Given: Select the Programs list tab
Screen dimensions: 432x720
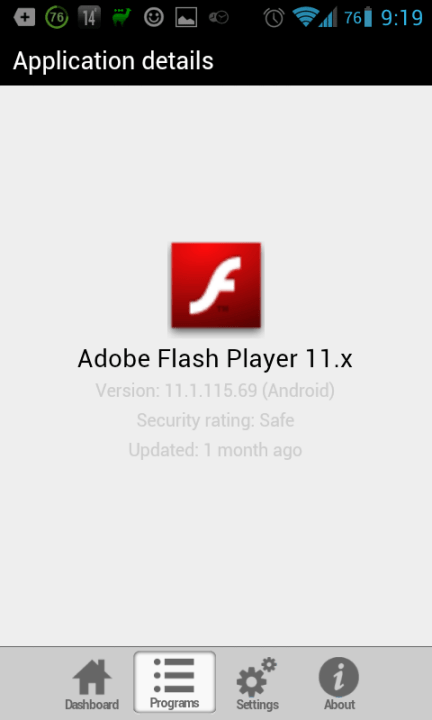Looking at the screenshot, I should click(x=174, y=681).
